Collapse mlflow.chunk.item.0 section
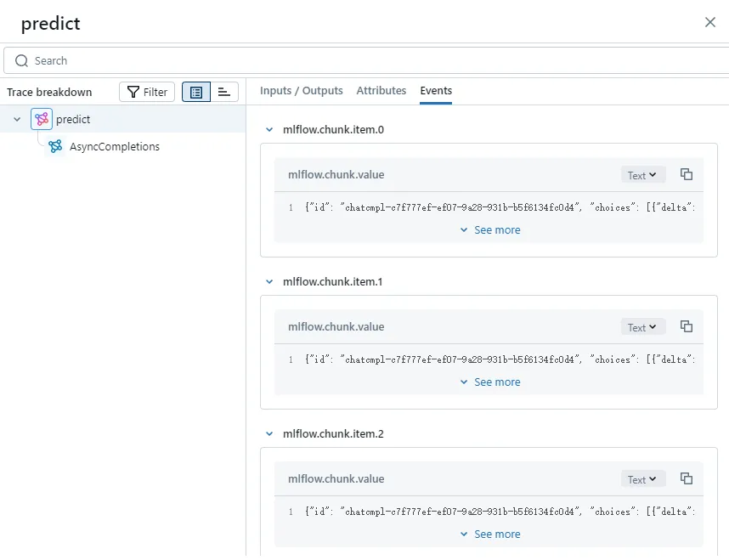Viewport: 729px width, 560px height. tap(269, 130)
